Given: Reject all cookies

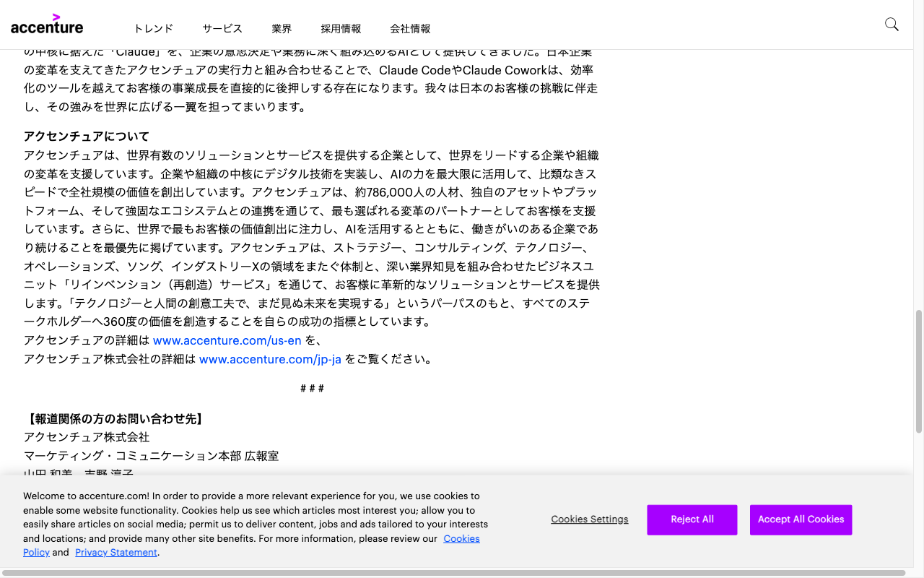Looking at the screenshot, I should pyautogui.click(x=692, y=519).
